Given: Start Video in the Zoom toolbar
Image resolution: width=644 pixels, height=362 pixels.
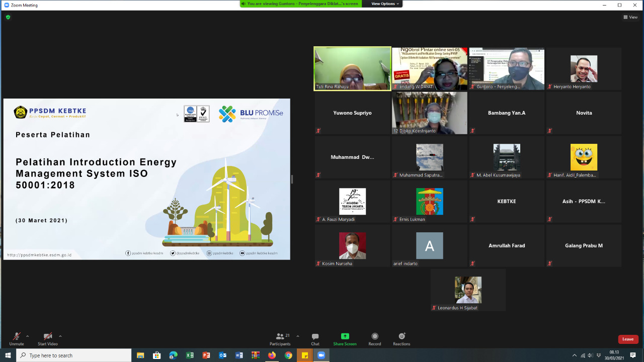Looking at the screenshot, I should point(48,338).
